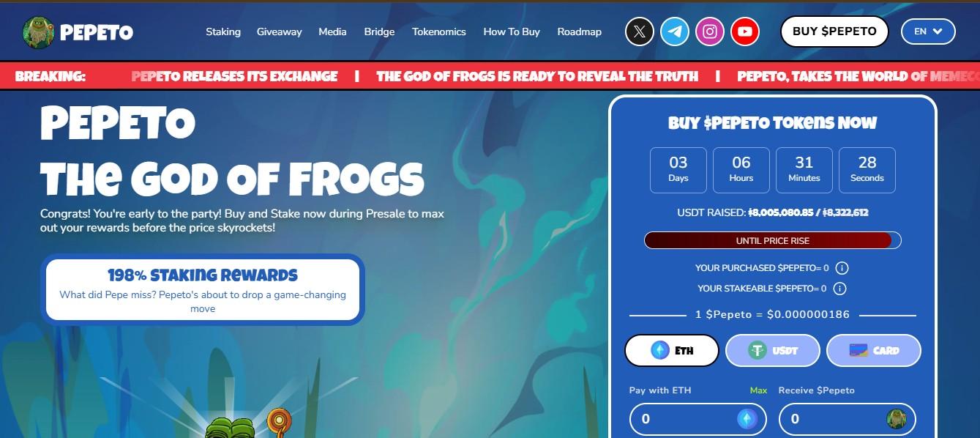Open the Roadmap nav link
980x438 pixels.
point(580,31)
